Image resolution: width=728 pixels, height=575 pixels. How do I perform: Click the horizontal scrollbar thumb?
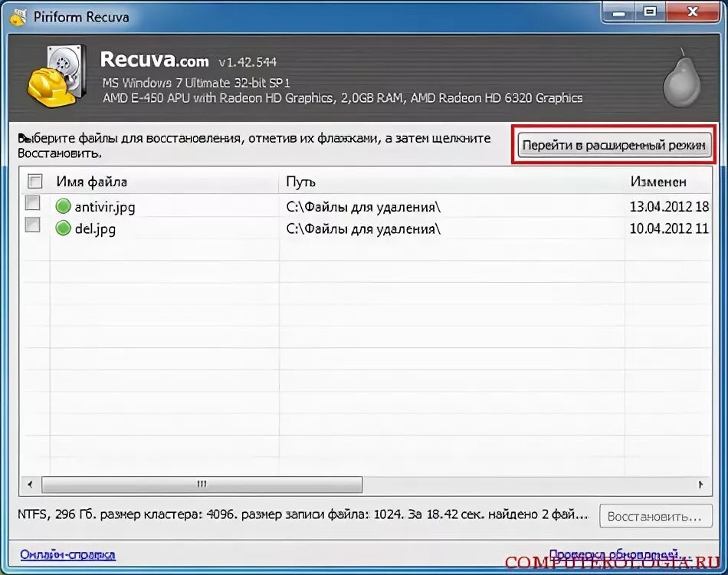[202, 485]
